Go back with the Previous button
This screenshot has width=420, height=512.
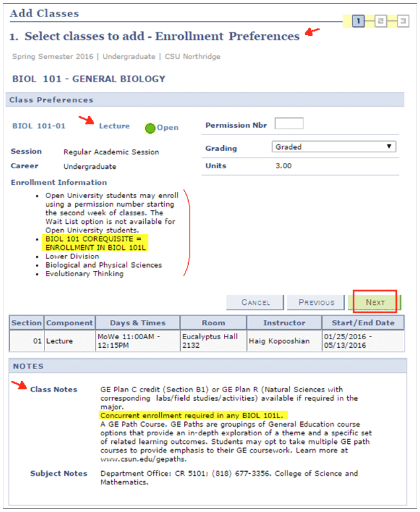pos(316,302)
